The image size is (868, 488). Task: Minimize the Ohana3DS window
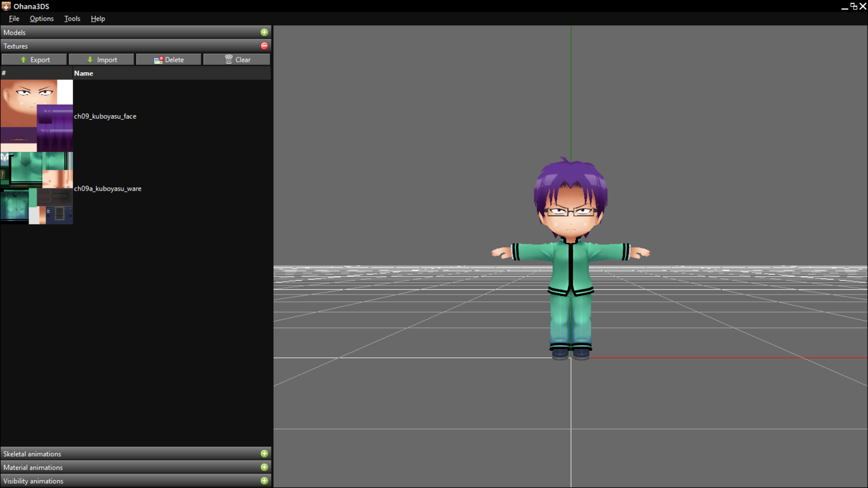click(x=844, y=6)
